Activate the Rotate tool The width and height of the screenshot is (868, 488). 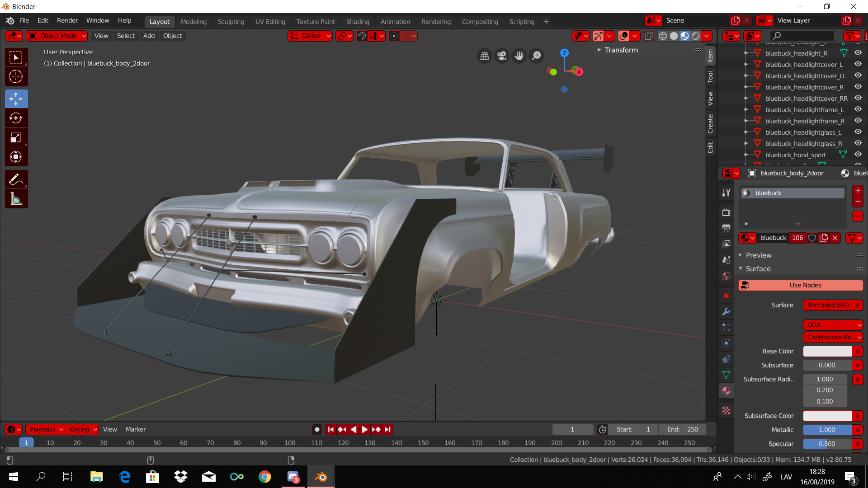point(16,118)
